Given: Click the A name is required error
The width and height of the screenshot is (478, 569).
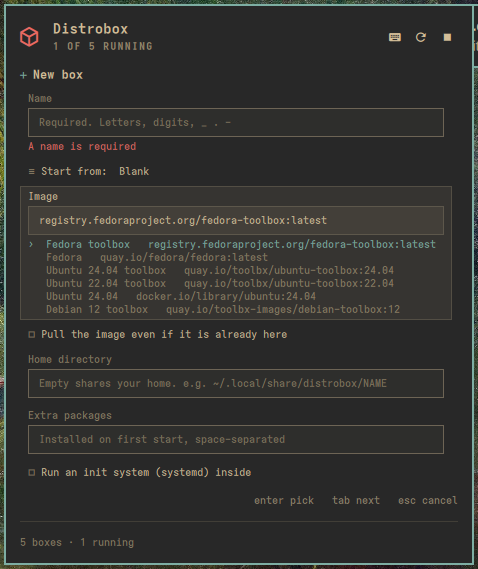Looking at the screenshot, I should click(82, 146).
